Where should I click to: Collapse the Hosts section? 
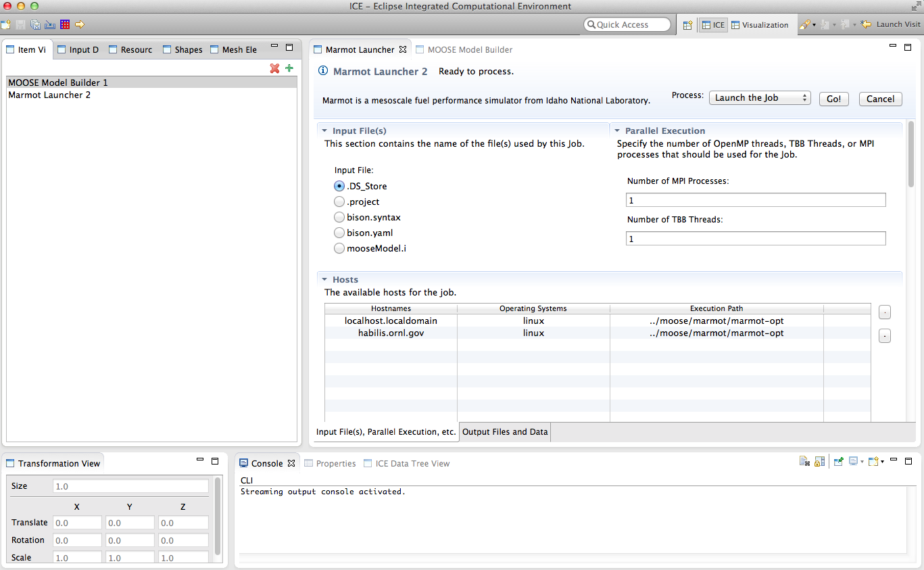click(324, 279)
